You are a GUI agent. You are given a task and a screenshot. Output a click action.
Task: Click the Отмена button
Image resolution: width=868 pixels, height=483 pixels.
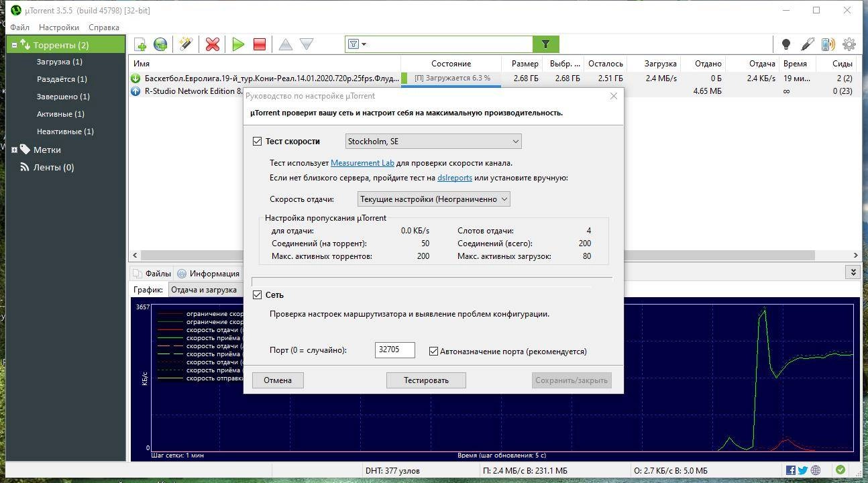278,380
